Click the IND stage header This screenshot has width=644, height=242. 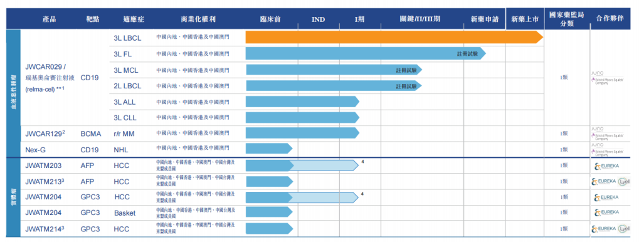[318, 19]
